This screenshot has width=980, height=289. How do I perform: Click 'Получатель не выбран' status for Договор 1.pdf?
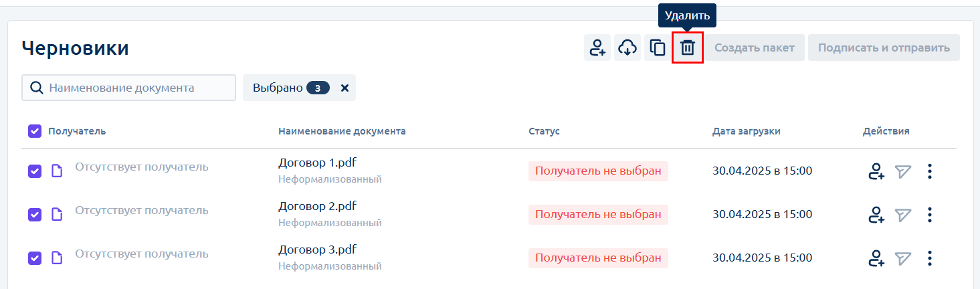pyautogui.click(x=598, y=171)
